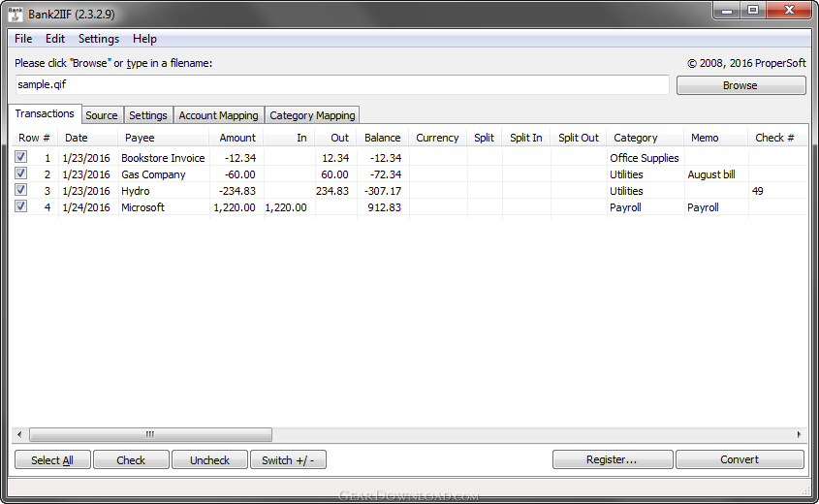Click the "Payroll" category cell
This screenshot has height=504, width=819.
(x=625, y=207)
